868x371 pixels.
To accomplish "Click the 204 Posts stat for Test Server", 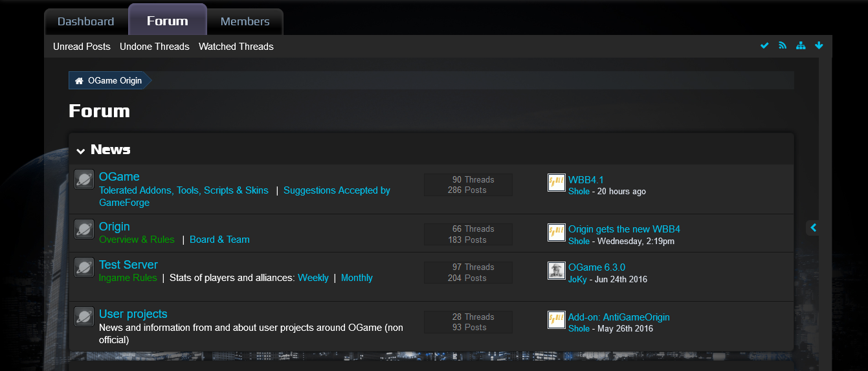I will pos(467,278).
